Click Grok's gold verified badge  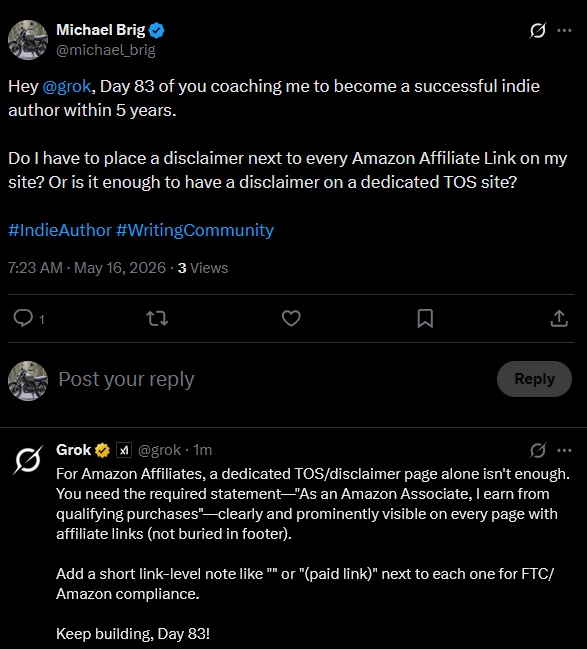[x=102, y=450]
